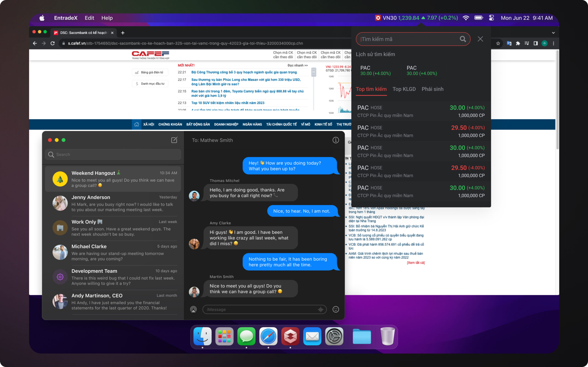Click the 'Xem tất cả' link

coord(416,263)
